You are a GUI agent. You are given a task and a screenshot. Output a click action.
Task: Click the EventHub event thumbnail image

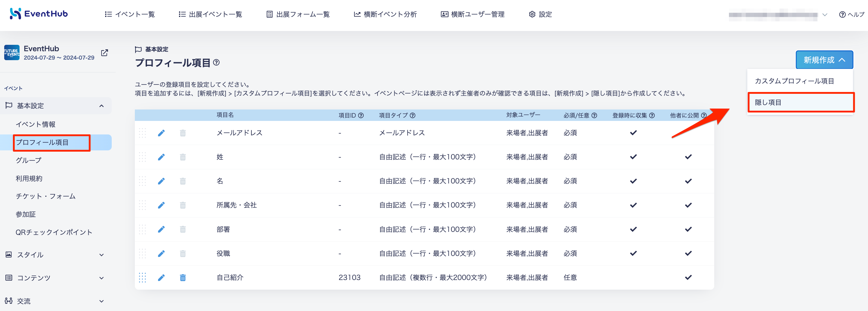tap(12, 53)
